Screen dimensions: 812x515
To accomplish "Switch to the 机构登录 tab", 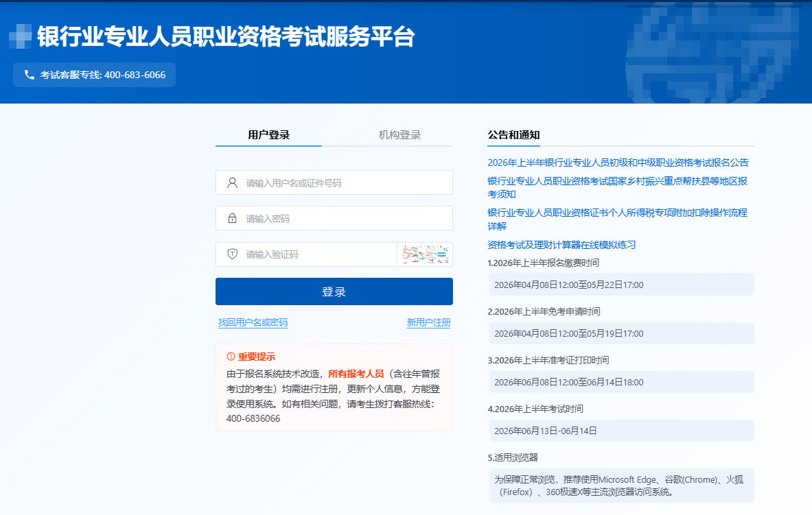I will [399, 135].
